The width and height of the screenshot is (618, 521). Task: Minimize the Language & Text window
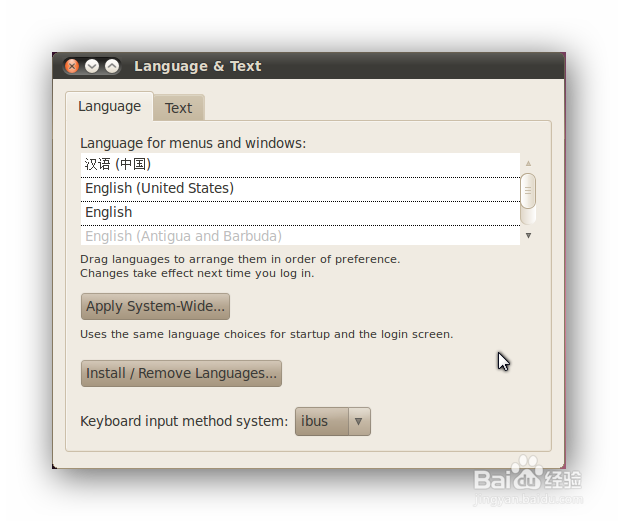(x=92, y=66)
